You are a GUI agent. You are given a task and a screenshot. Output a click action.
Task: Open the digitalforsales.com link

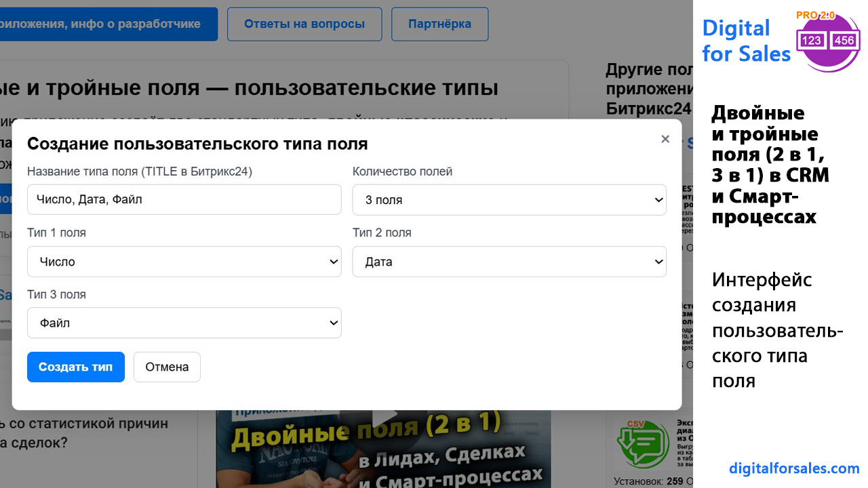coord(794,468)
